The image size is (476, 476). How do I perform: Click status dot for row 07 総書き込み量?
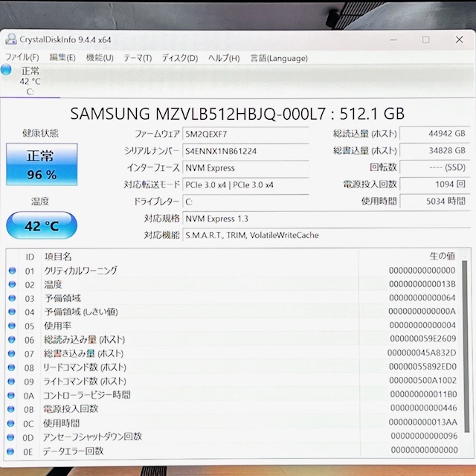[x=12, y=354]
